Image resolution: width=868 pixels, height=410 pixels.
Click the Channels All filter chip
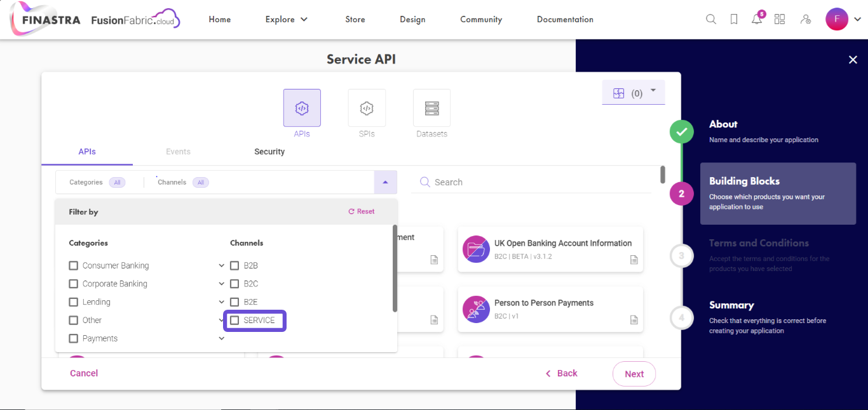point(201,182)
